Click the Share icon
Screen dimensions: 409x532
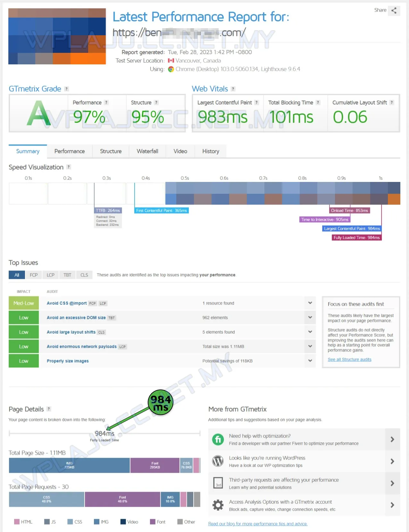tap(394, 11)
